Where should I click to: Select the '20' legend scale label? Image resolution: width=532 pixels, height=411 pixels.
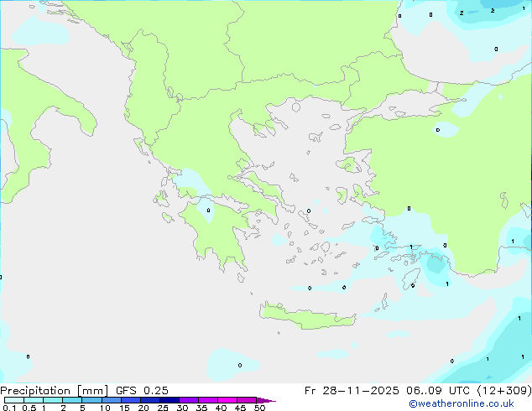[x=143, y=408]
